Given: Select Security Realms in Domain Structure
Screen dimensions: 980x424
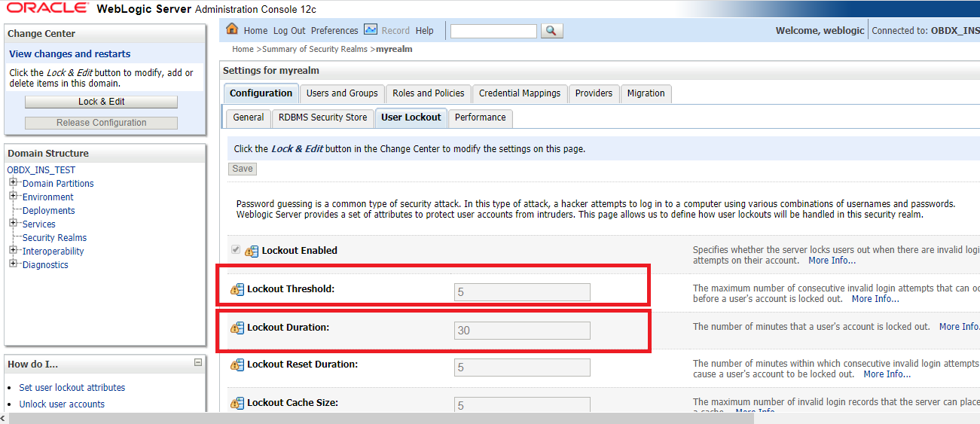Looking at the screenshot, I should tap(54, 238).
